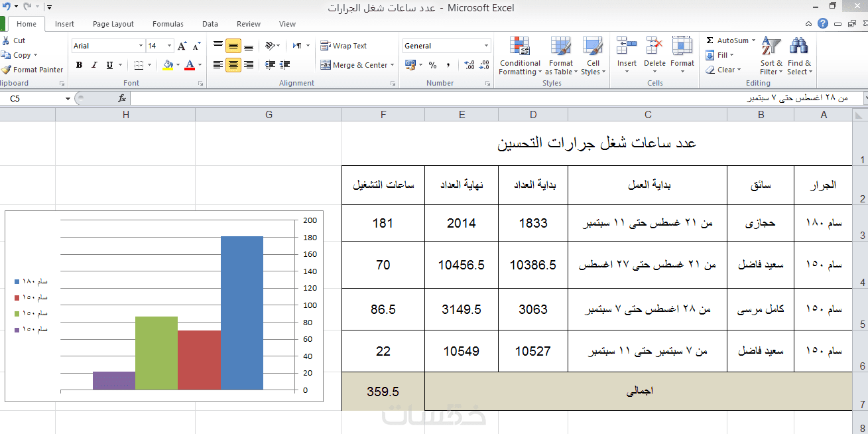Switch to the View tab
Image resolution: width=868 pixels, height=434 pixels.
click(x=287, y=24)
